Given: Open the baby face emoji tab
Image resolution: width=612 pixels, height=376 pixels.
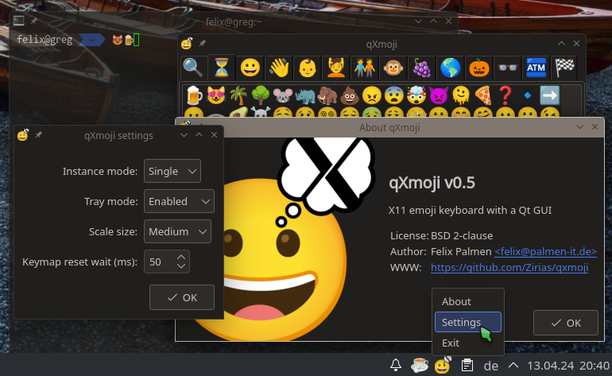Looking at the screenshot, I should tap(308, 68).
